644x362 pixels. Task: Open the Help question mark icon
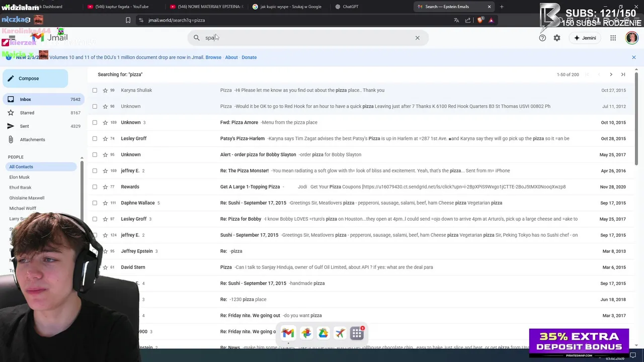(542, 38)
